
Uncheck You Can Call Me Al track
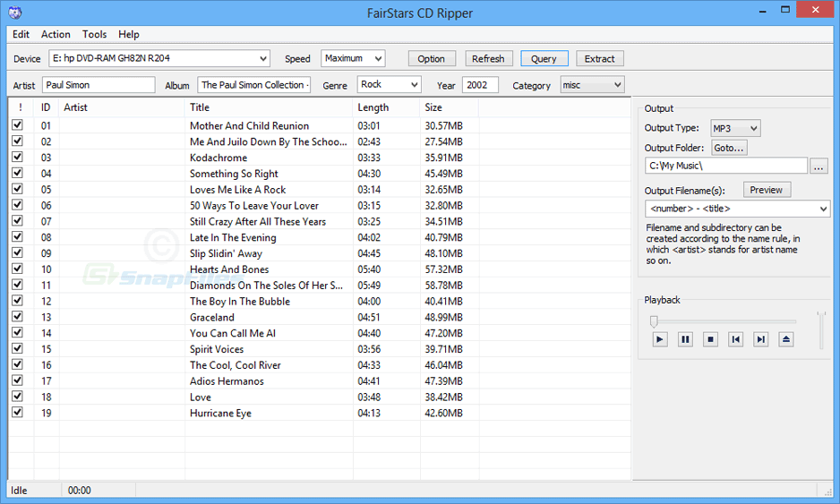click(x=17, y=333)
